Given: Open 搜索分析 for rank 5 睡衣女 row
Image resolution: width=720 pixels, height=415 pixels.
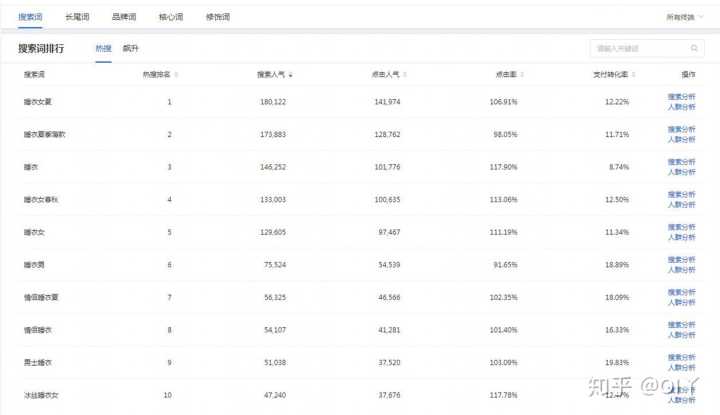Looking at the screenshot, I should pos(681,227).
